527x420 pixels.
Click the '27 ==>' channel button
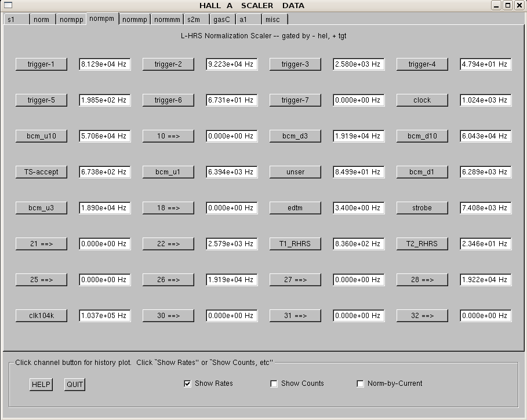296,280
